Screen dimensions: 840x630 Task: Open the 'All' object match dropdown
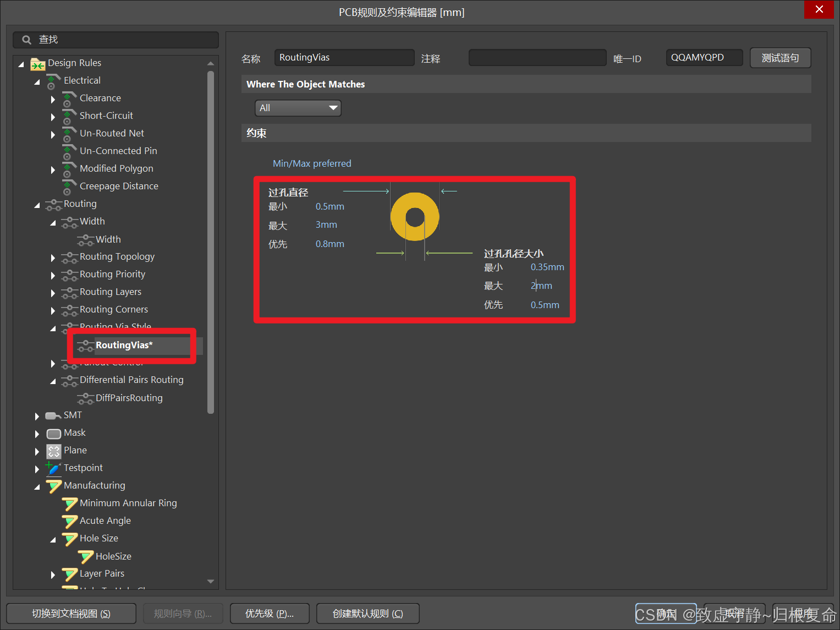click(x=298, y=108)
